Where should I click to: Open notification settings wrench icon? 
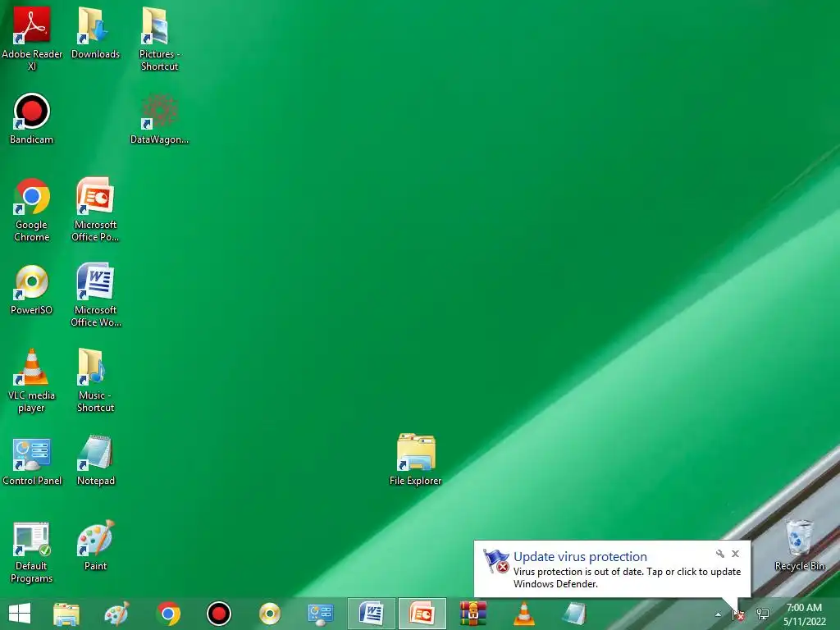(720, 554)
